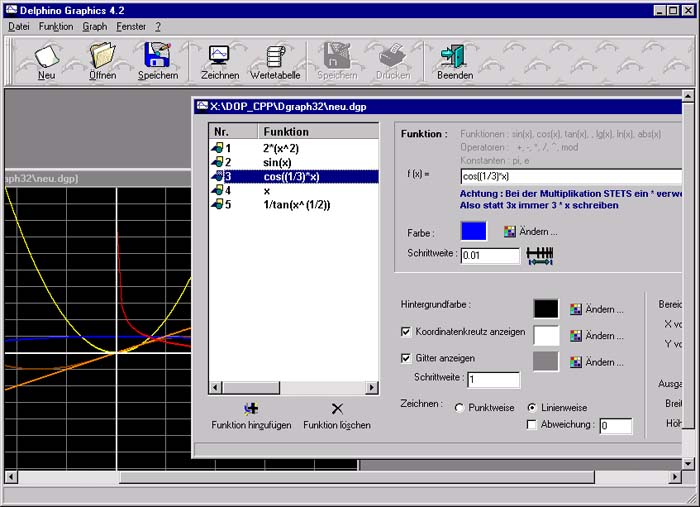The height and width of the screenshot is (507, 700).
Task: Click the white Koordinatenkreuz color swatch
Action: pyautogui.click(x=546, y=335)
